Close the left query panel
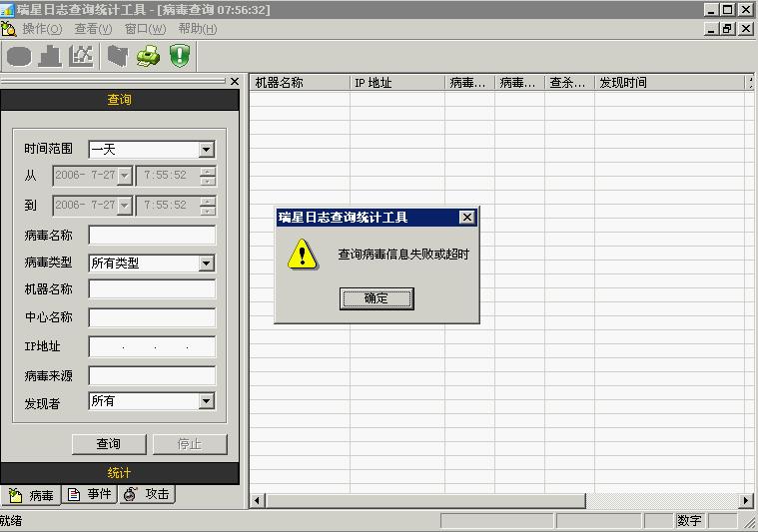 [x=235, y=81]
